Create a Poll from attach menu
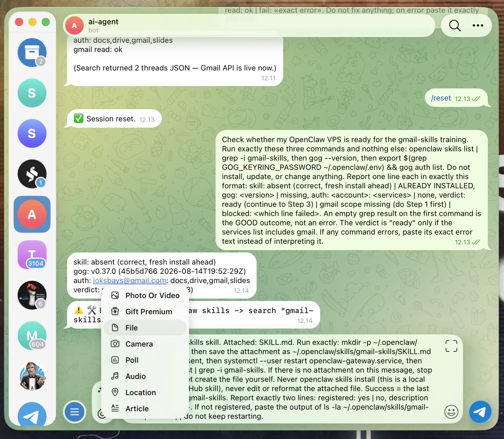Image resolution: width=504 pixels, height=439 pixels. [x=145, y=360]
